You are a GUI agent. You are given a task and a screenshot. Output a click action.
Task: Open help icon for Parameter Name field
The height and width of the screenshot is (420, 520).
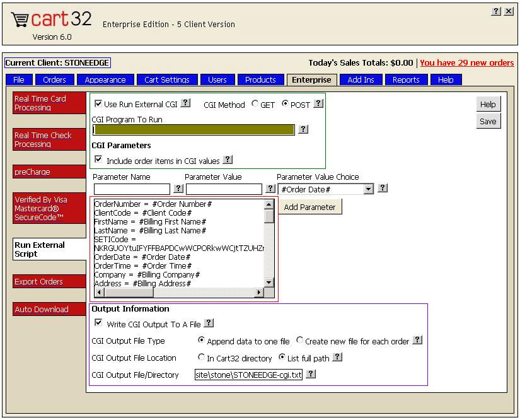pyautogui.click(x=178, y=189)
